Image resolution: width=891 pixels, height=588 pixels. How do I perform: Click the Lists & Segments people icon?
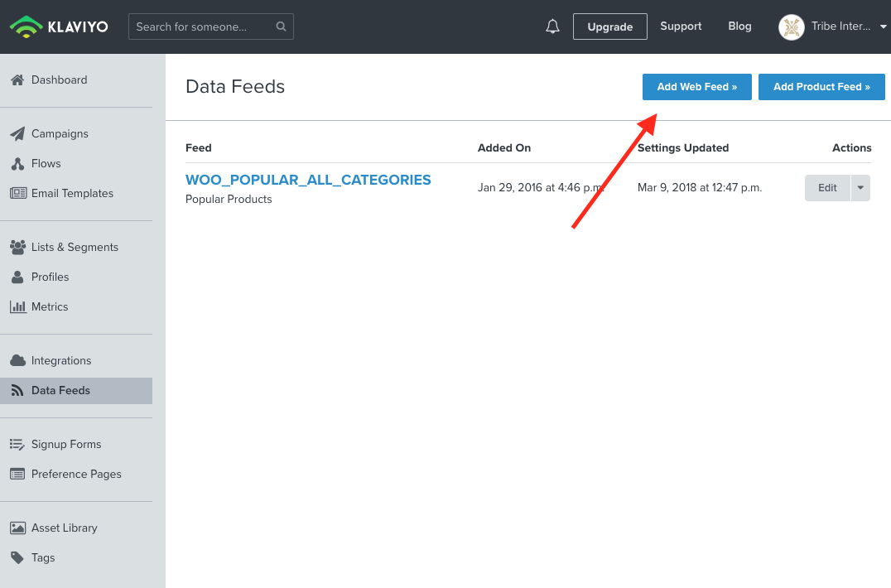pos(17,247)
